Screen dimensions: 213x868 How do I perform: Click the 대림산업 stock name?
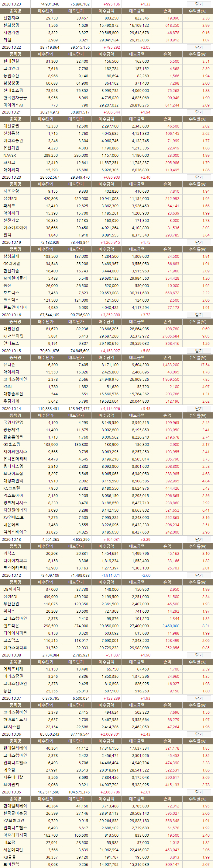(x=11, y=329)
